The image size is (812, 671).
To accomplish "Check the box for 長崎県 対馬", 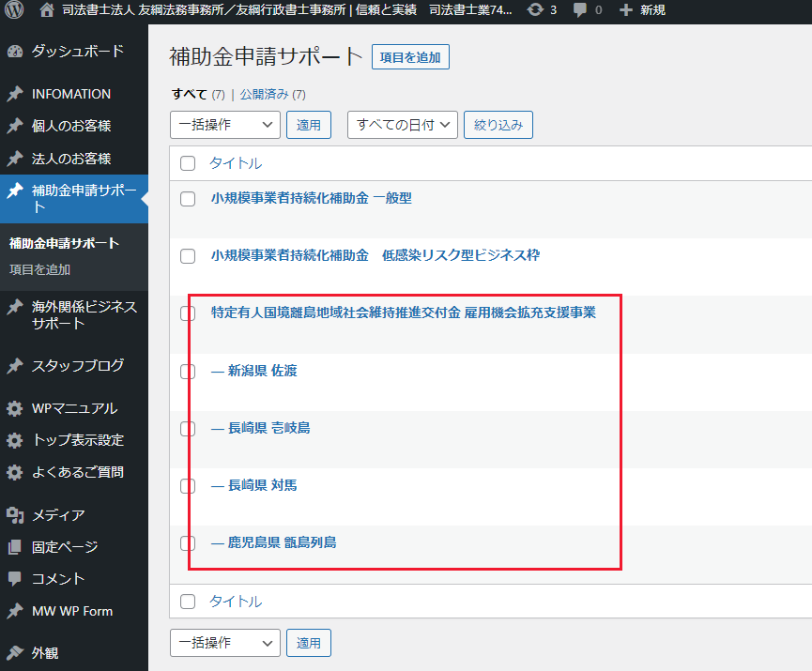I will [188, 485].
